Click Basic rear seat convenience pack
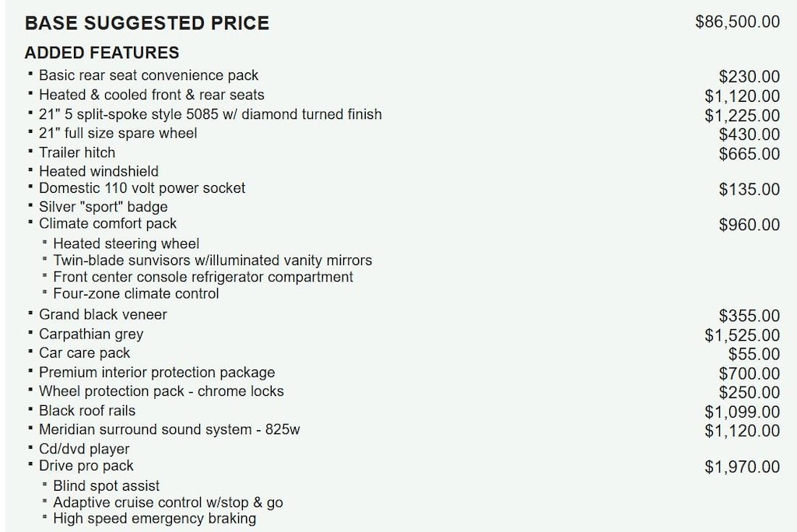This screenshot has width=797, height=532. 149,75
